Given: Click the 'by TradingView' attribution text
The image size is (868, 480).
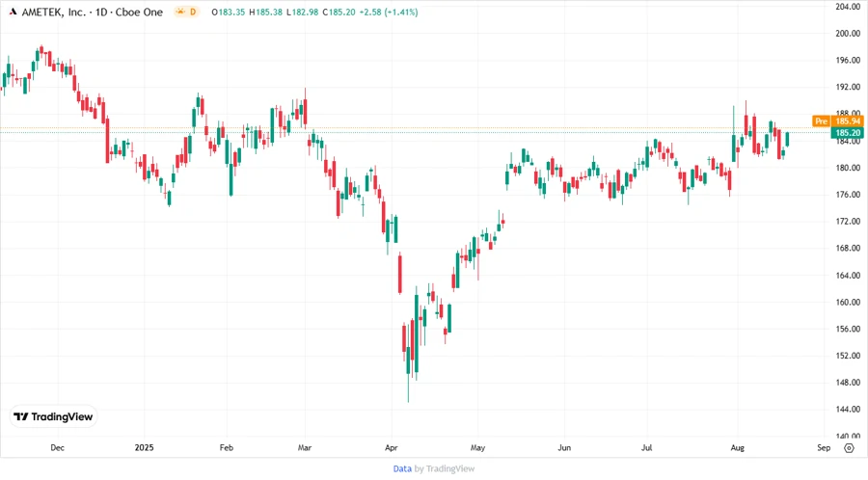Looking at the screenshot, I should click(x=445, y=469).
